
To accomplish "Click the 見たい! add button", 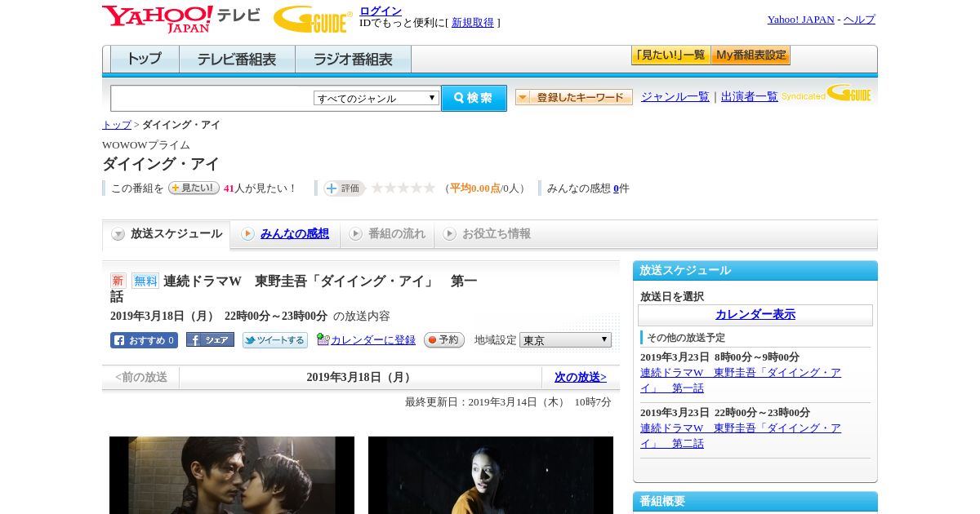I will 194,188.
